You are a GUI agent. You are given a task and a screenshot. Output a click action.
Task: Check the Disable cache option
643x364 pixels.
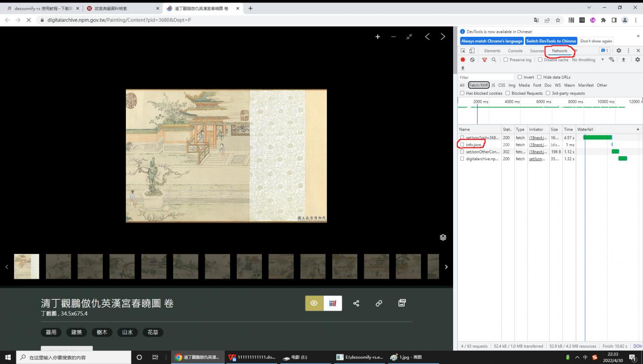[540, 60]
